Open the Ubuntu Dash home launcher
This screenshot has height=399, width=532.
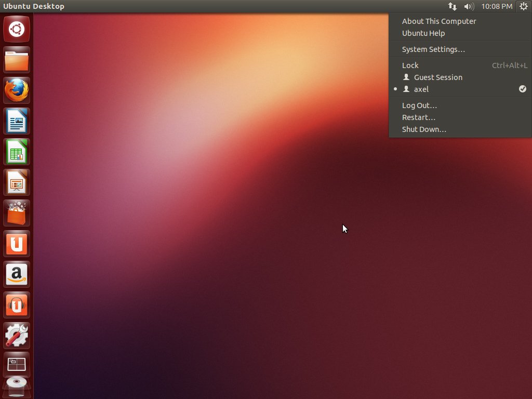(x=17, y=29)
